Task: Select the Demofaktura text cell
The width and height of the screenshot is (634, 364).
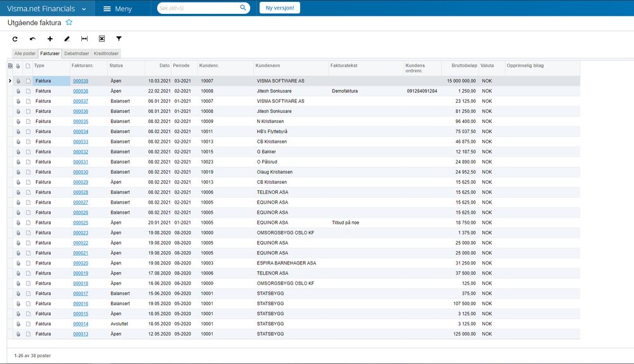Action: coord(345,91)
